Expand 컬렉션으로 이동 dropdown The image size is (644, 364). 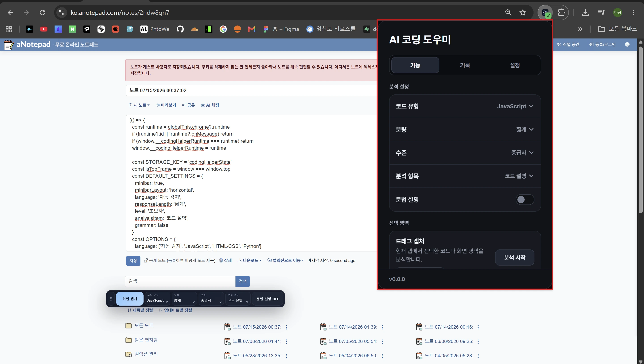coord(286,260)
